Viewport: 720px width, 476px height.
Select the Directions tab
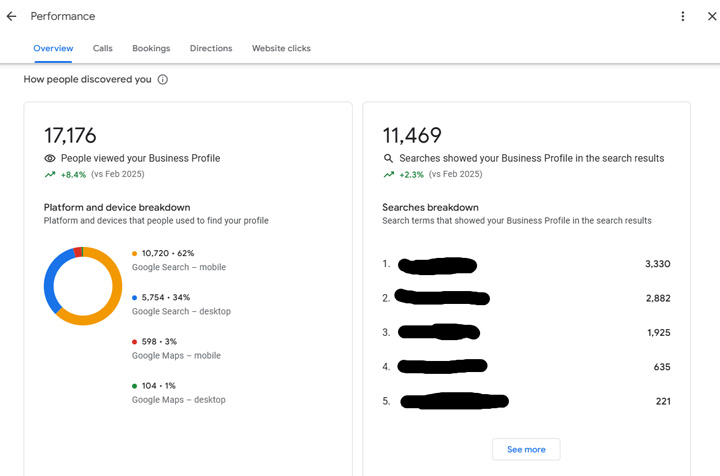pos(211,48)
